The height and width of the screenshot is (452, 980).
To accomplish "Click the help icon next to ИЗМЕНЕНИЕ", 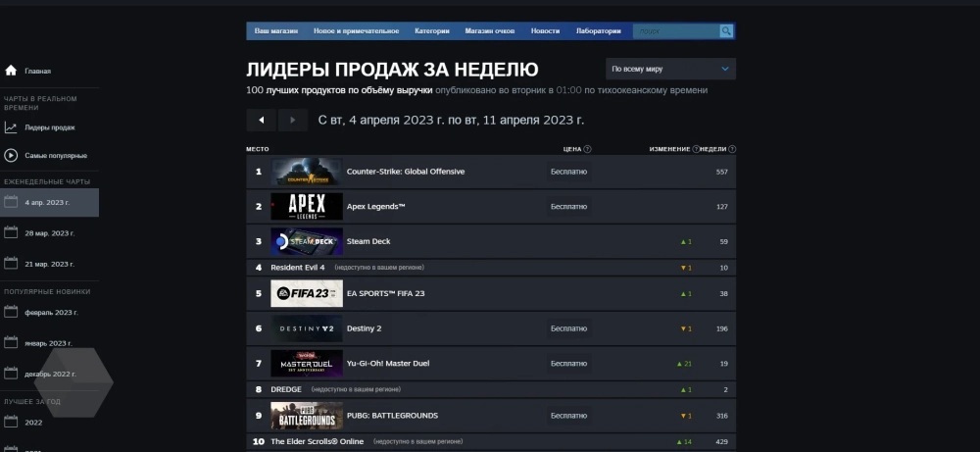I will (697, 149).
